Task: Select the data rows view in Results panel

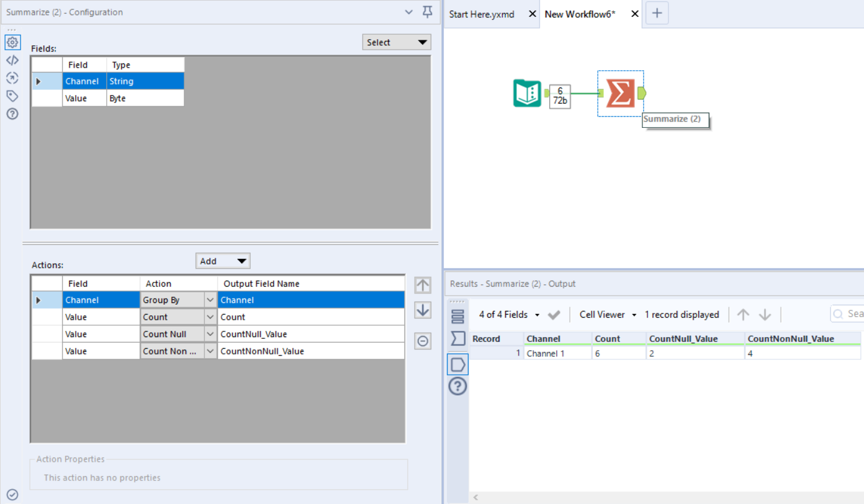Action: [x=457, y=315]
